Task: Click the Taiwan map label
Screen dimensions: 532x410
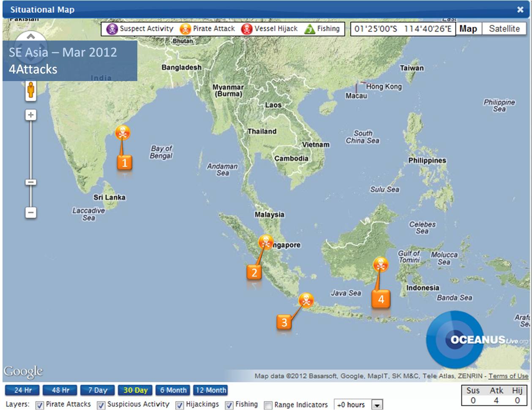Action: (x=412, y=68)
